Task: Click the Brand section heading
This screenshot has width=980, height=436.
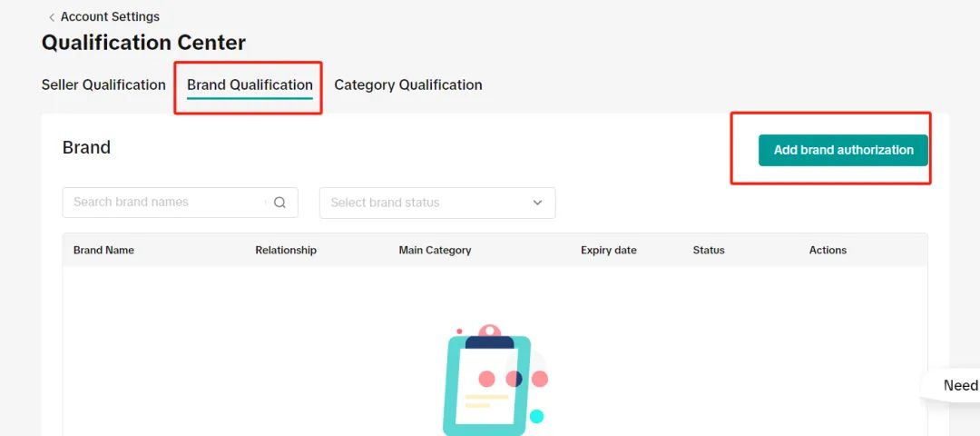Action: click(x=86, y=147)
